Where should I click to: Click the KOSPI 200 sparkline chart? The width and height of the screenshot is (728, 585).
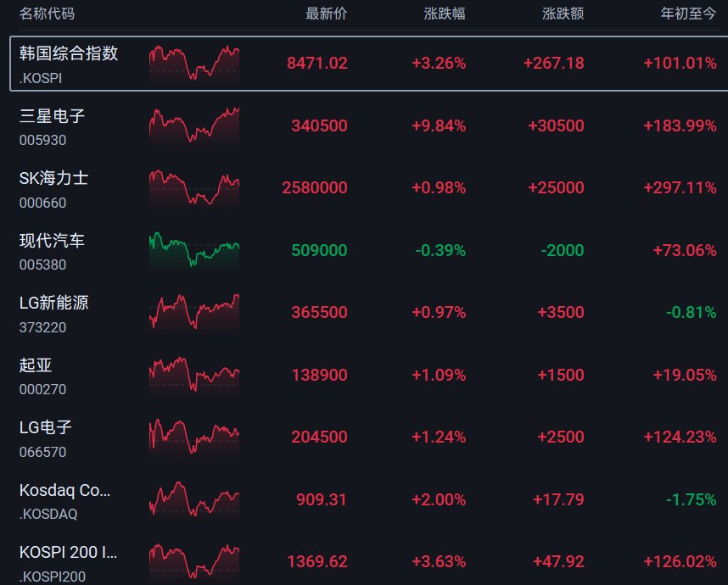pyautogui.click(x=194, y=562)
